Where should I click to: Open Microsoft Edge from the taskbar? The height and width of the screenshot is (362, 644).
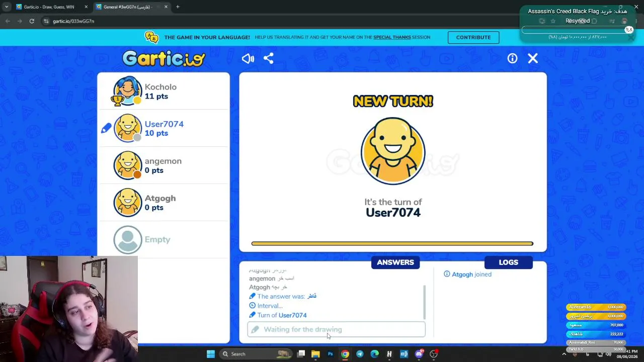[x=374, y=354]
